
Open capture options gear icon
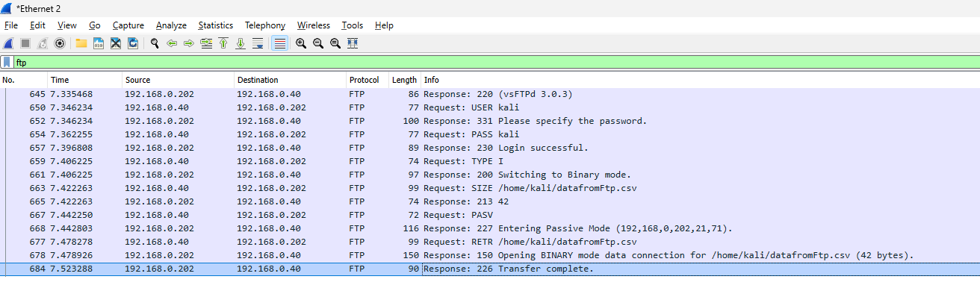coord(60,43)
